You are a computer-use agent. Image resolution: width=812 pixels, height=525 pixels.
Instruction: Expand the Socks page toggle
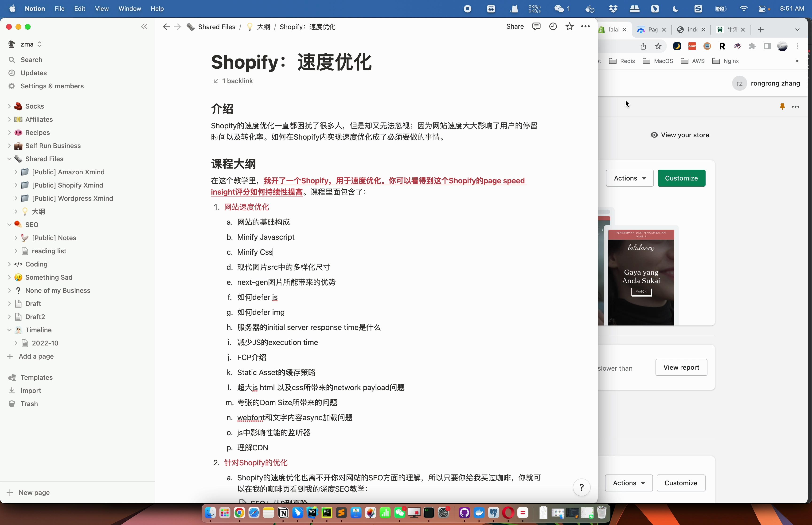[x=9, y=106]
